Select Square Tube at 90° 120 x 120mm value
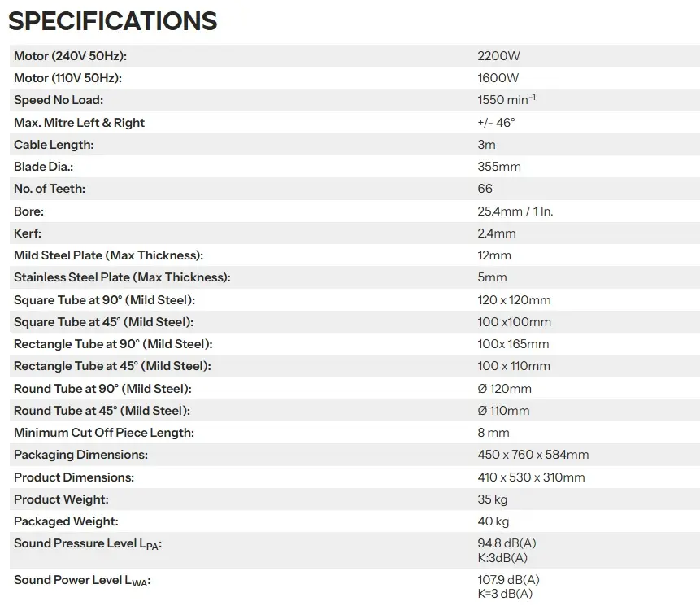 tap(514, 300)
